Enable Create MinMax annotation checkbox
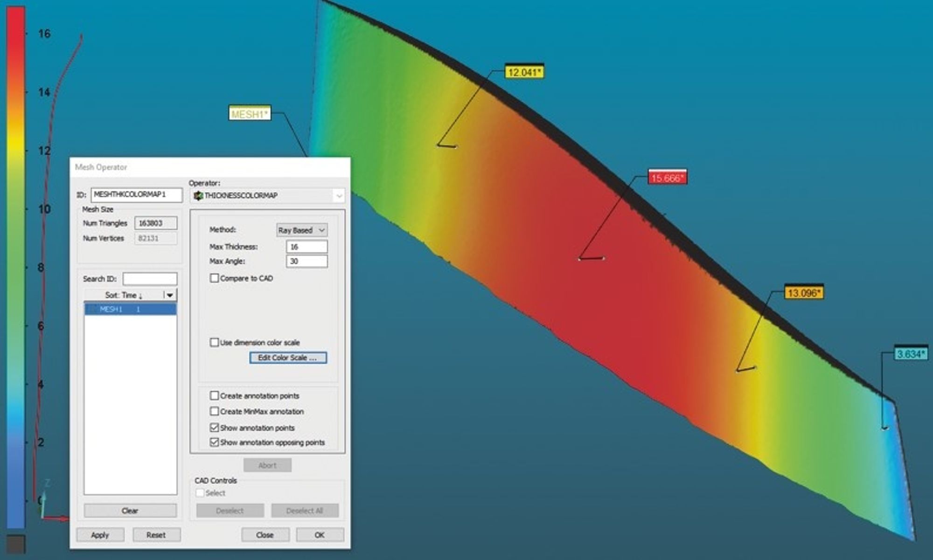This screenshot has height=560, width=933. (x=214, y=411)
